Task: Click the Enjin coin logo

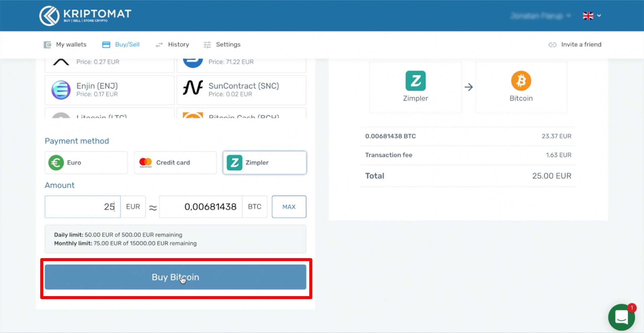Action: (61, 90)
